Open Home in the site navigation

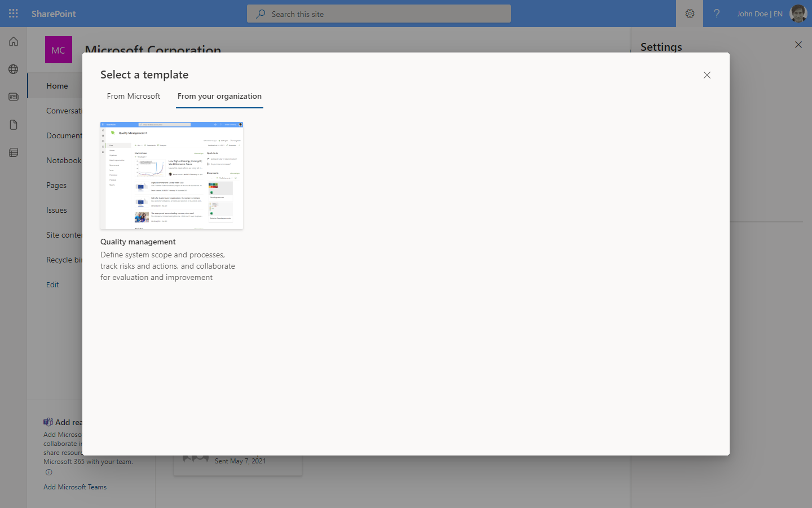57,86
